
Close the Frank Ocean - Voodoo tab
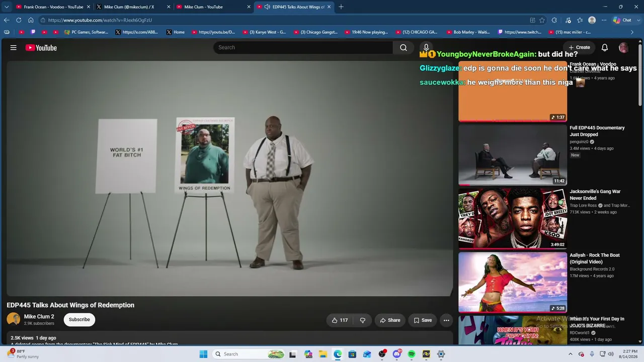pos(89,7)
